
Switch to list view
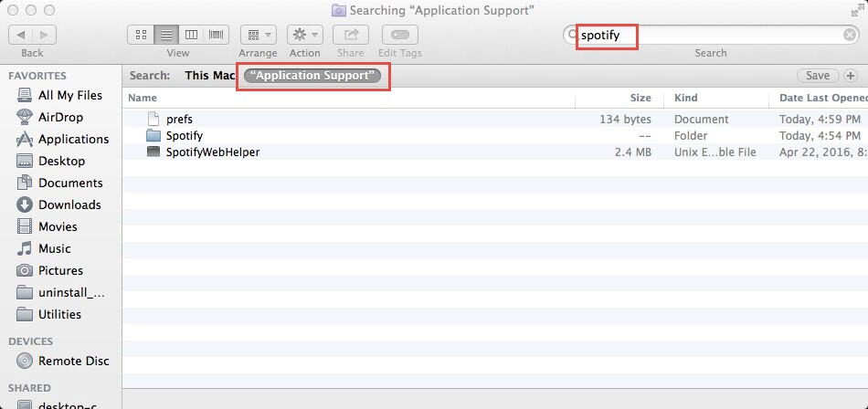[x=165, y=35]
